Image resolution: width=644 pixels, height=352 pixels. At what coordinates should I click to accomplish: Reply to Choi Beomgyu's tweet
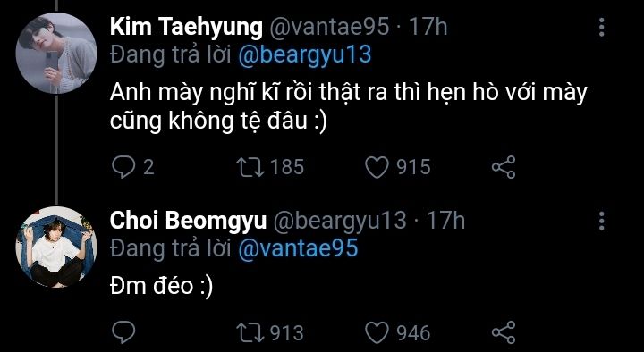(123, 332)
